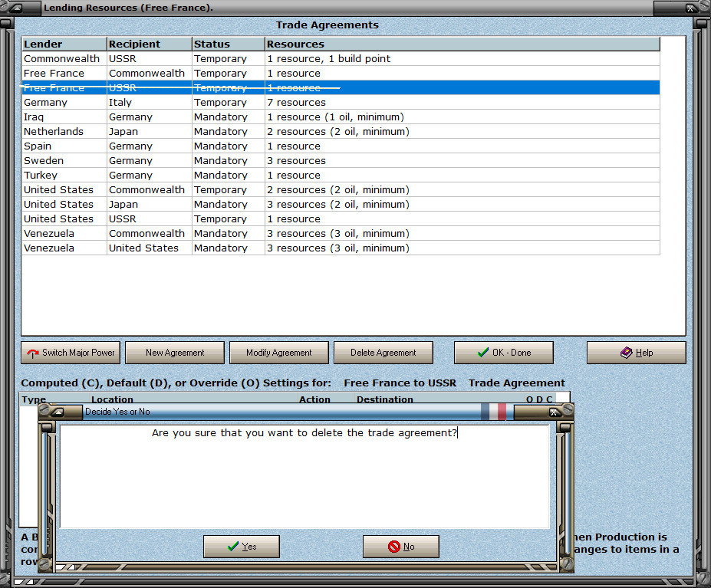
Task: Click the Action column header in settings
Action: 314,399
